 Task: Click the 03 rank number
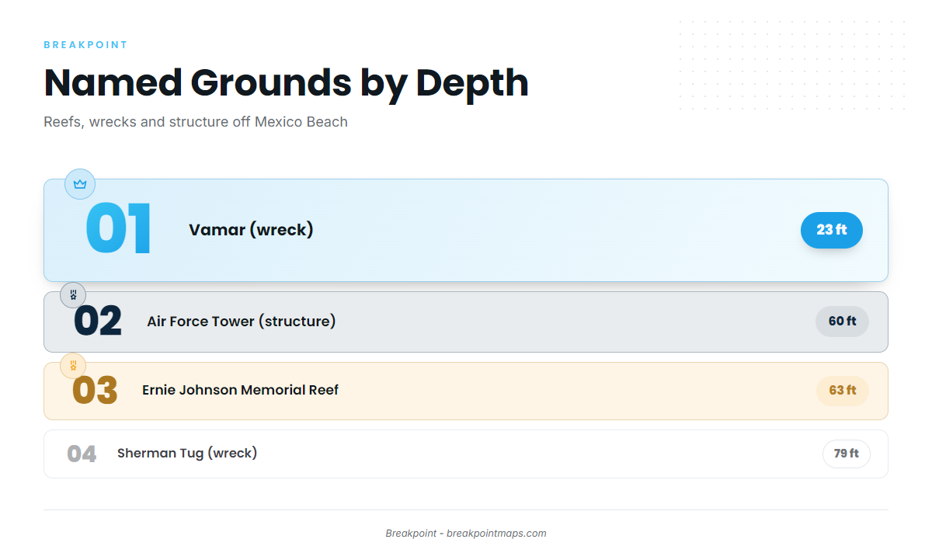(95, 391)
